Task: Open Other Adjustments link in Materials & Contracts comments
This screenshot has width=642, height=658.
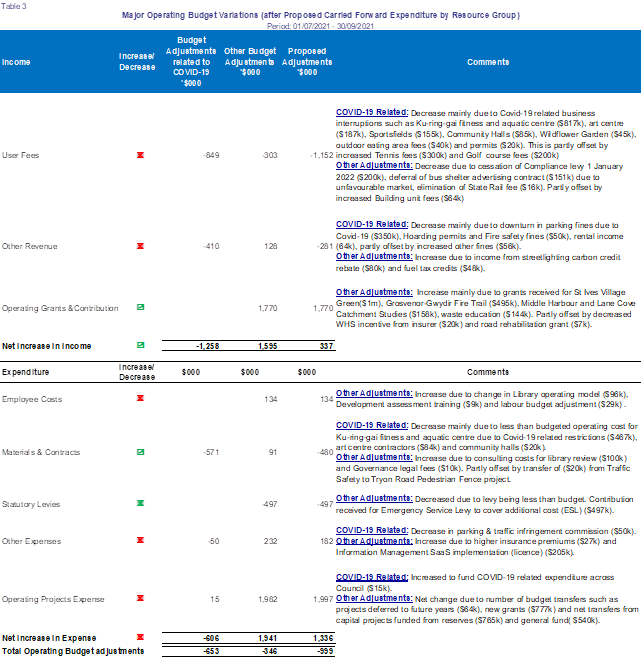Action: [x=374, y=457]
